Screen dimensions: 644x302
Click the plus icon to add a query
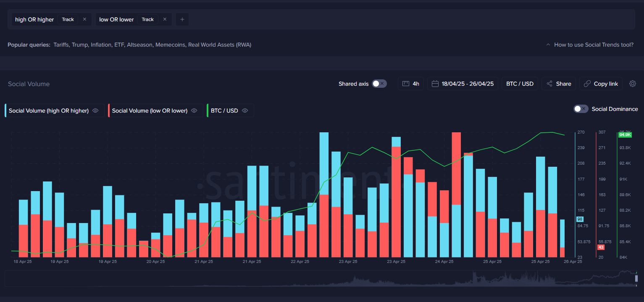click(x=182, y=19)
